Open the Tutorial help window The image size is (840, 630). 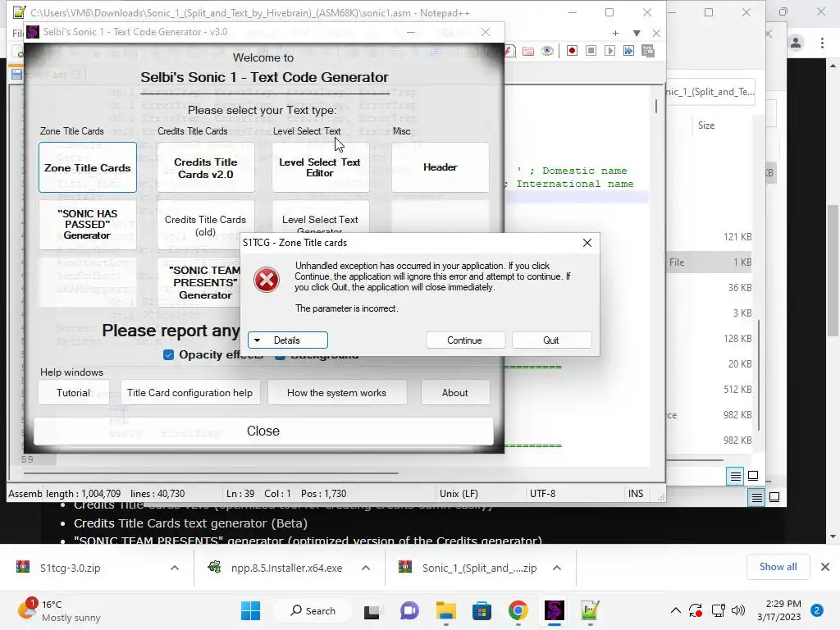[74, 393]
